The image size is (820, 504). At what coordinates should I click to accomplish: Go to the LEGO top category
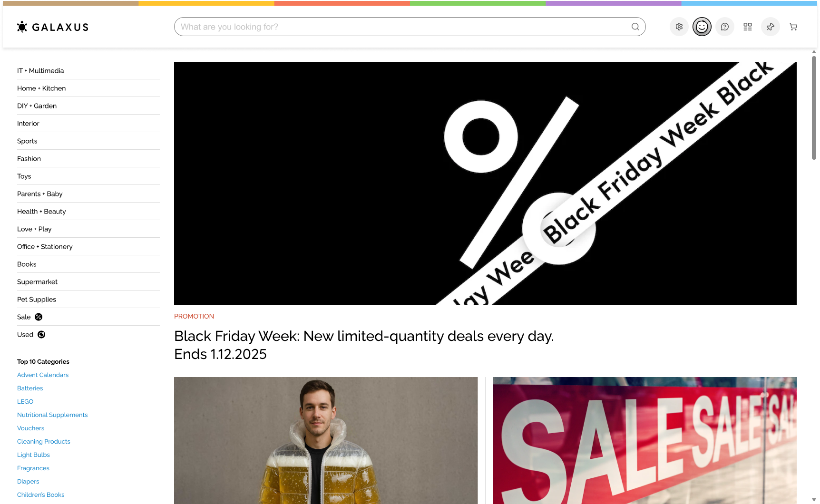coord(25,402)
